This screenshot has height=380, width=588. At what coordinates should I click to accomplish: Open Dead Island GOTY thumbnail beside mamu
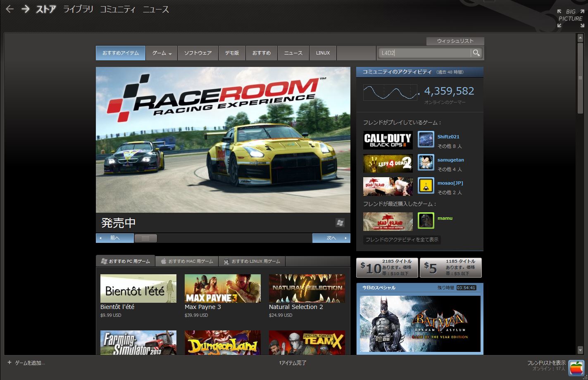coord(388,221)
